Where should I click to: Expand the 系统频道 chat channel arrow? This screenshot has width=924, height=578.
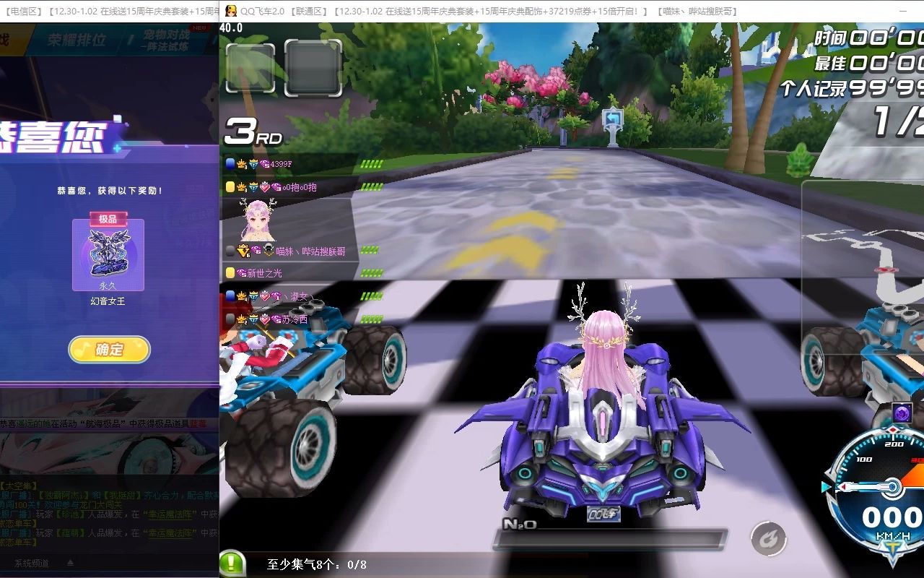[x=71, y=563]
